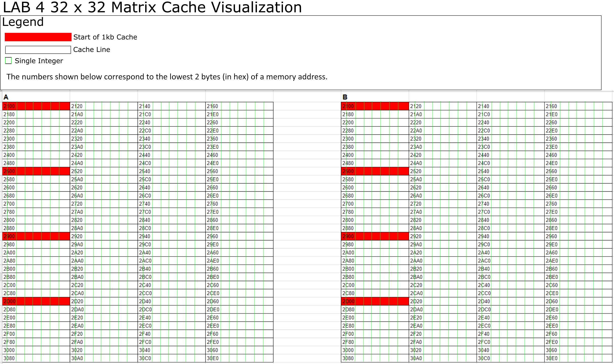Click the matrix B header label
Viewport: 614px width, 364px height.
(345, 97)
